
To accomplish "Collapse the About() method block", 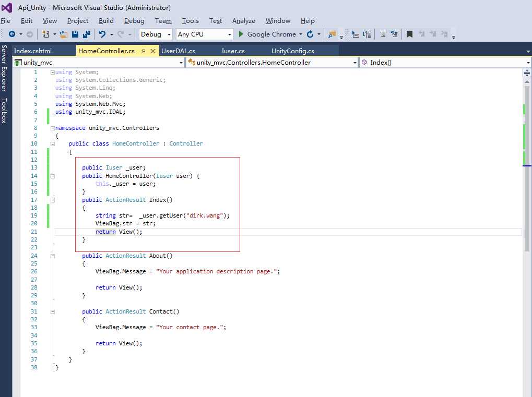I will pyautogui.click(x=53, y=256).
